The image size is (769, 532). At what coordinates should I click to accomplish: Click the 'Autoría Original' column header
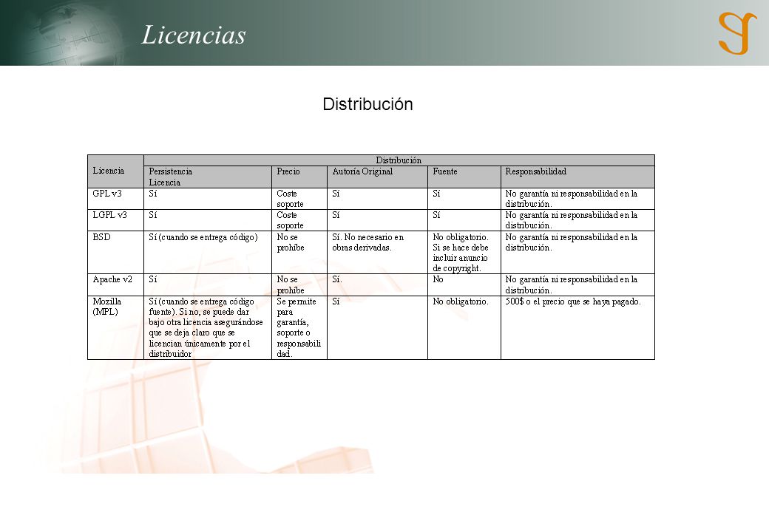point(377,177)
